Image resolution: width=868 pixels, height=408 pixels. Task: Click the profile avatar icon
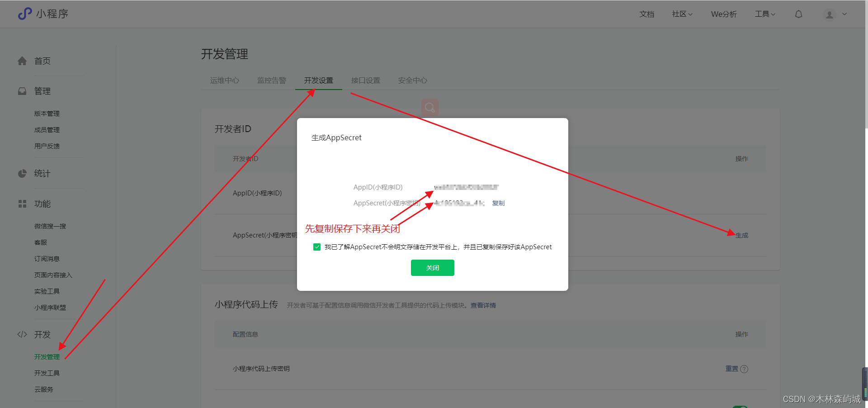click(x=829, y=14)
